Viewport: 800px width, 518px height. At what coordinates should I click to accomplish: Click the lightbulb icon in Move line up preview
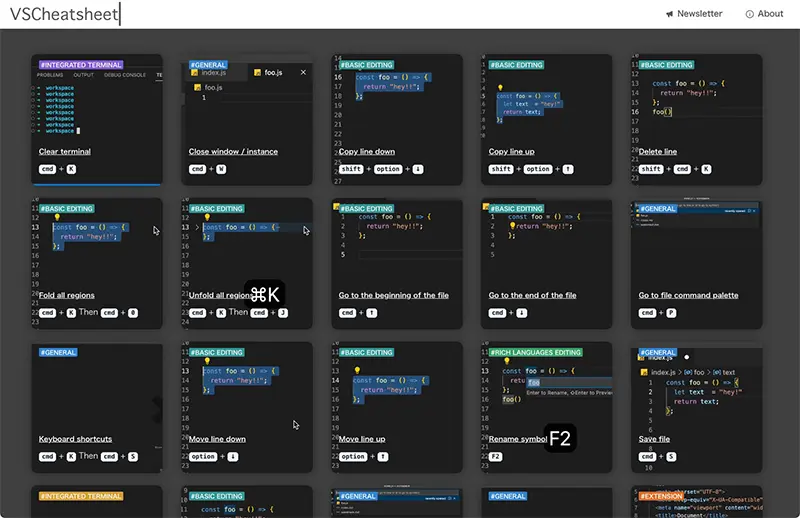pos(358,371)
